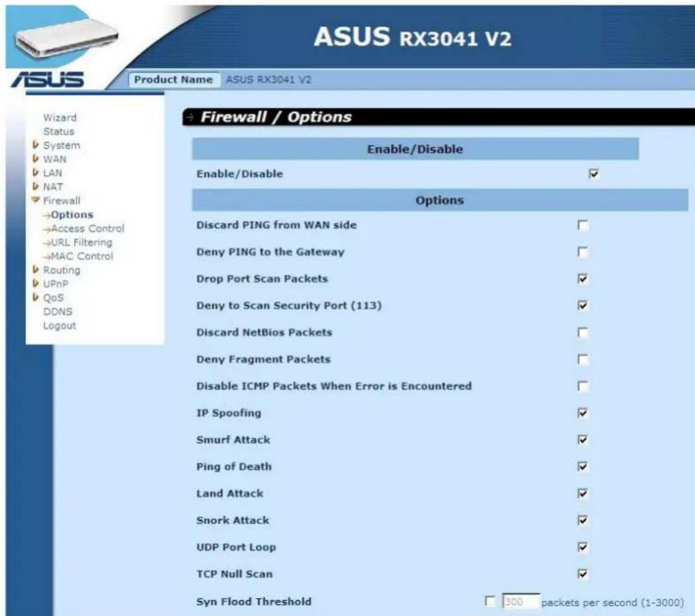Image resolution: width=695 pixels, height=616 pixels.
Task: Click the 'Firewall / Options' page heading
Action: click(x=276, y=117)
